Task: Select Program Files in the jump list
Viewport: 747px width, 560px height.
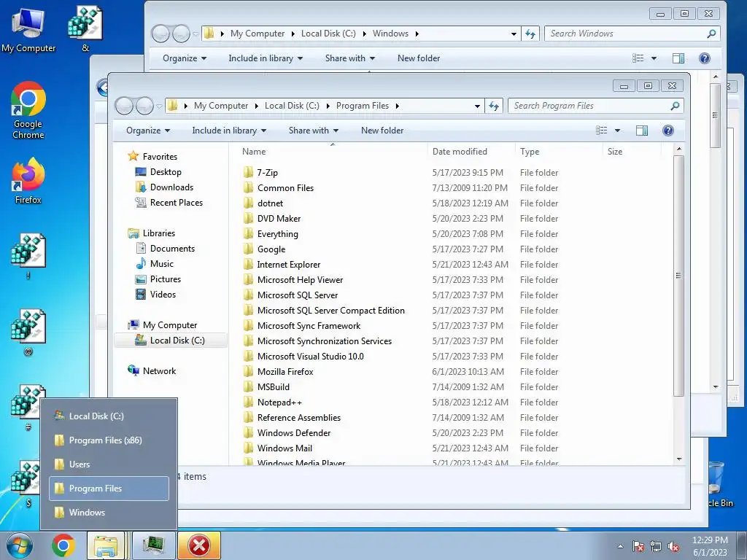Action: tap(109, 488)
